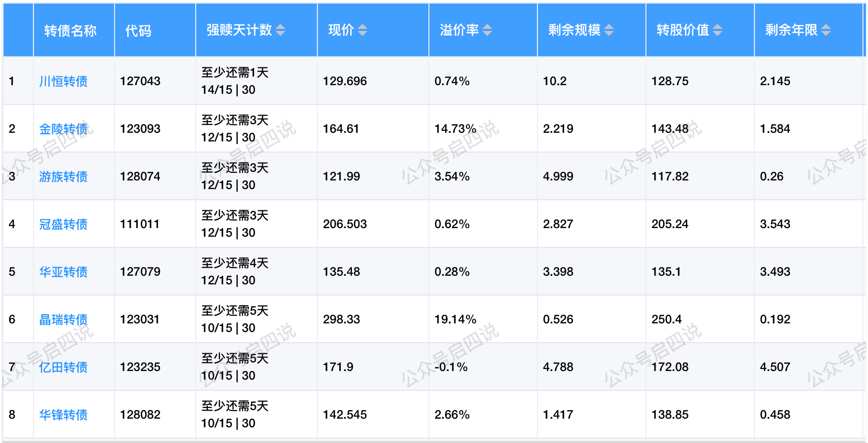Screen dimensions: 868x443
Task: Select premium rate cell -0.1%
Action: pos(451,367)
